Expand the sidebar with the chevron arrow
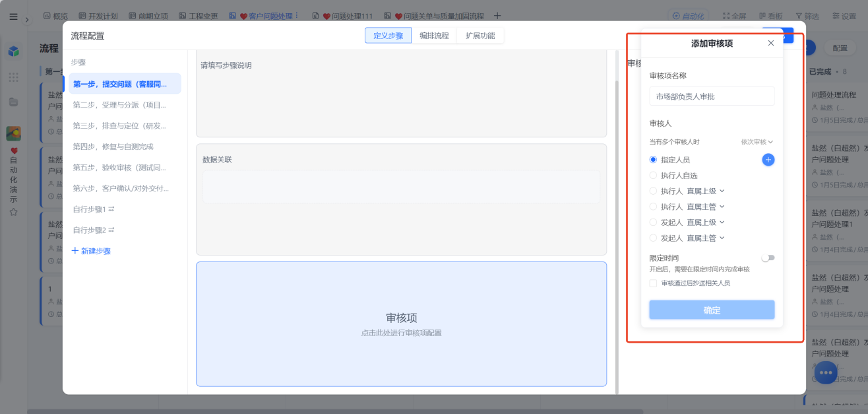 click(27, 20)
